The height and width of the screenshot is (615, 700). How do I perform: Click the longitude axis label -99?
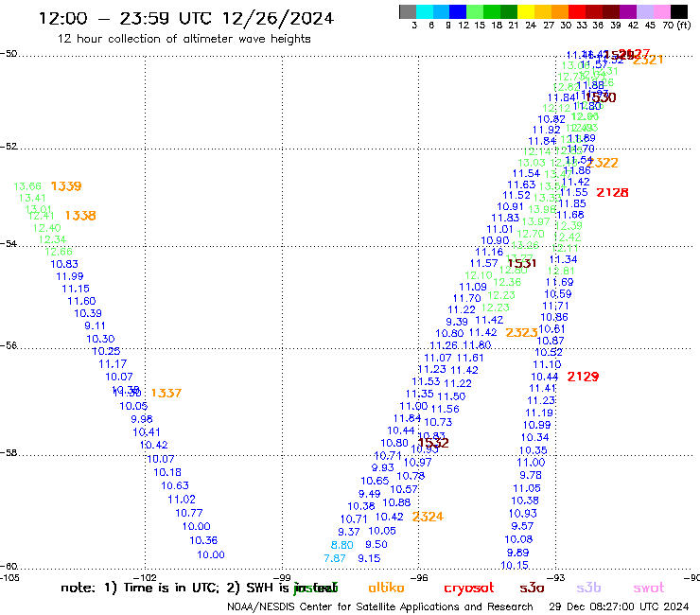[282, 577]
